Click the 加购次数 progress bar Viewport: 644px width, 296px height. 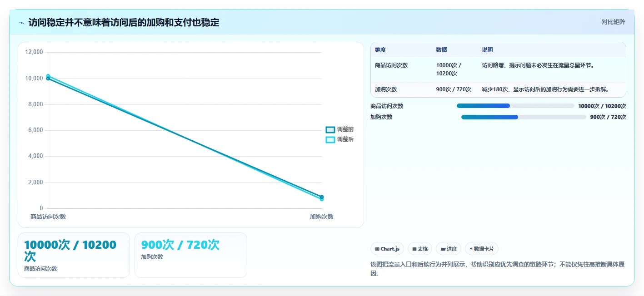[x=524, y=117]
